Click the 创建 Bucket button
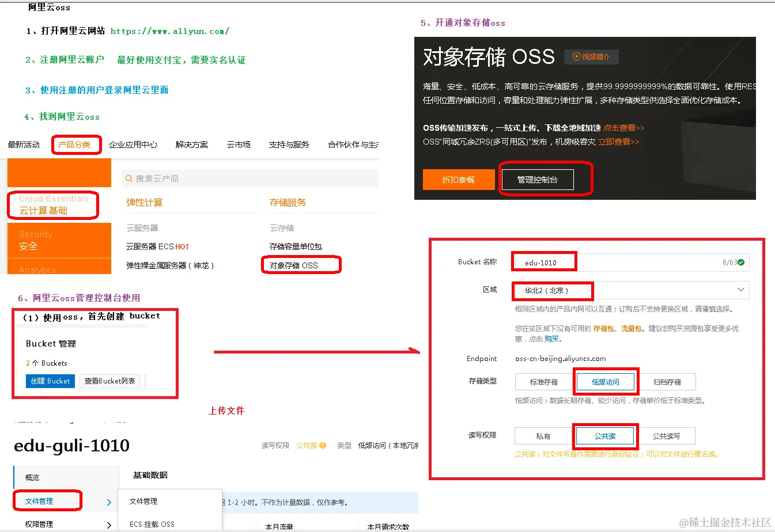Screen dimensions: 775x532 pyautogui.click(x=50, y=381)
